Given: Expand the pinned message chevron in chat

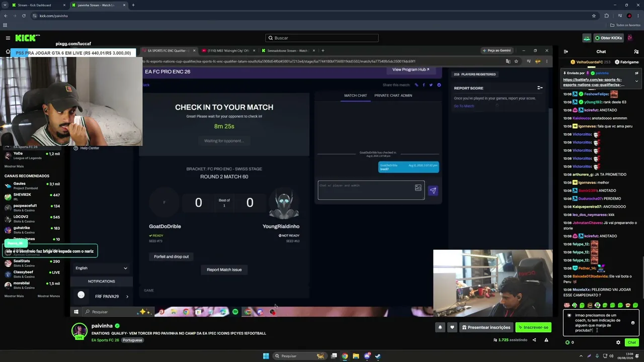Looking at the screenshot, I should (636, 81).
